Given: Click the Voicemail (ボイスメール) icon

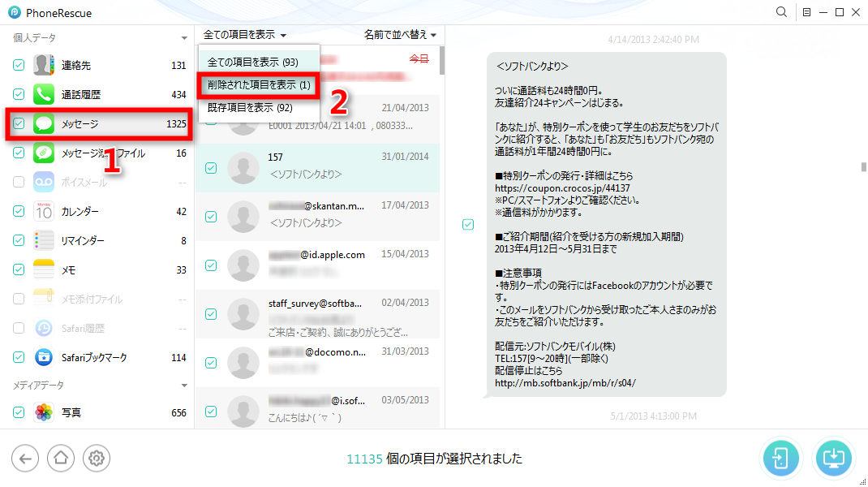Looking at the screenshot, I should [x=44, y=182].
